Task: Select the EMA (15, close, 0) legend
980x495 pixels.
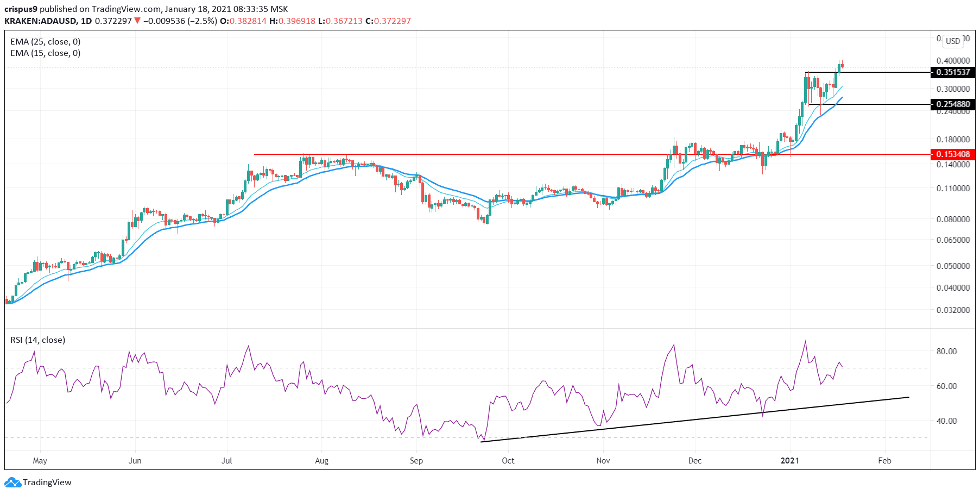Action: 46,53
